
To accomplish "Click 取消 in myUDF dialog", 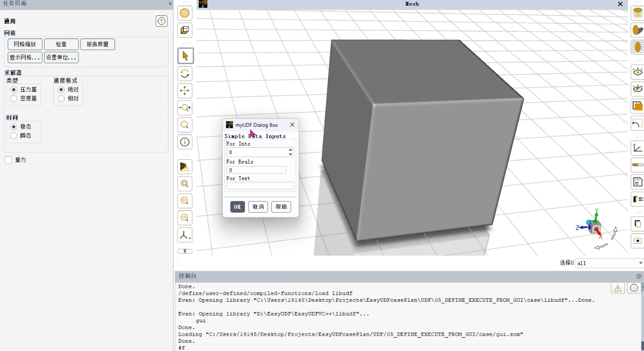I will coord(258,207).
